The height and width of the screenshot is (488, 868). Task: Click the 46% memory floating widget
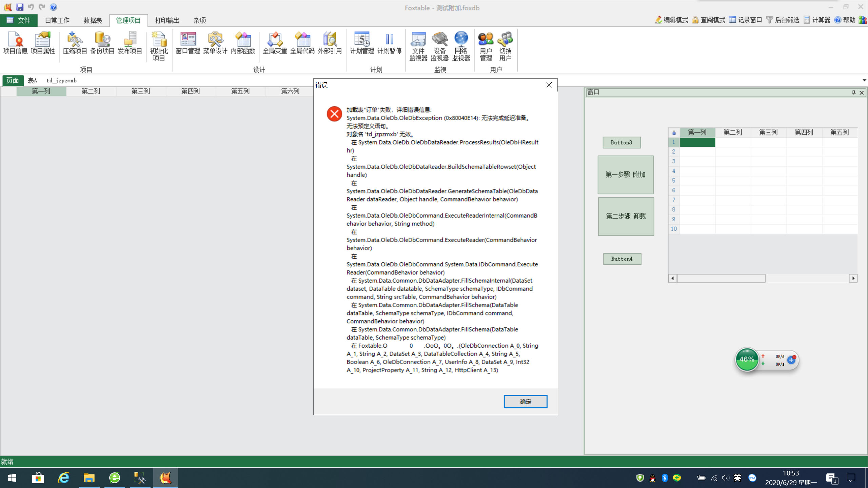point(747,359)
